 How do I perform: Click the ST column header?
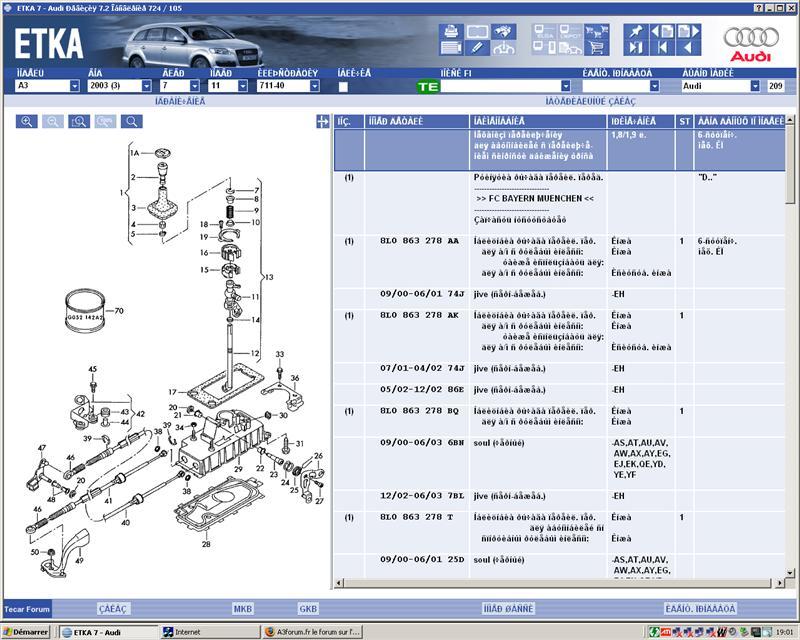pyautogui.click(x=684, y=121)
